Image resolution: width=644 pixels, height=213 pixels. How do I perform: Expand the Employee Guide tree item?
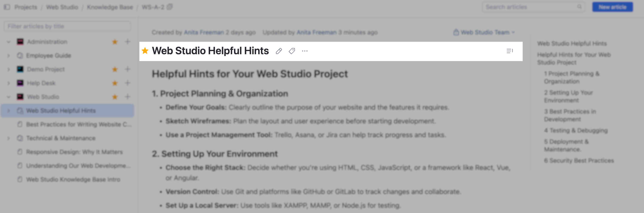pyautogui.click(x=8, y=56)
